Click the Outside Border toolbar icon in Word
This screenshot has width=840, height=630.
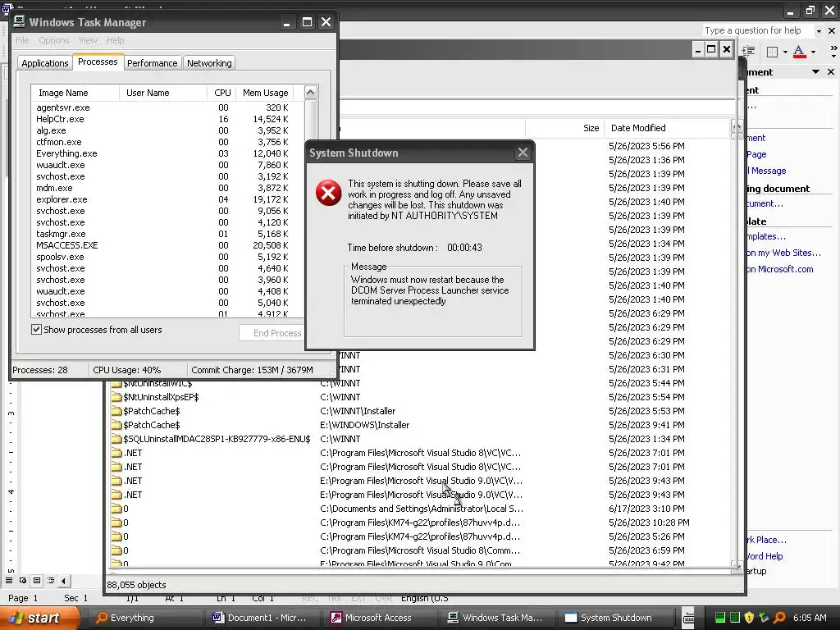[x=773, y=52]
